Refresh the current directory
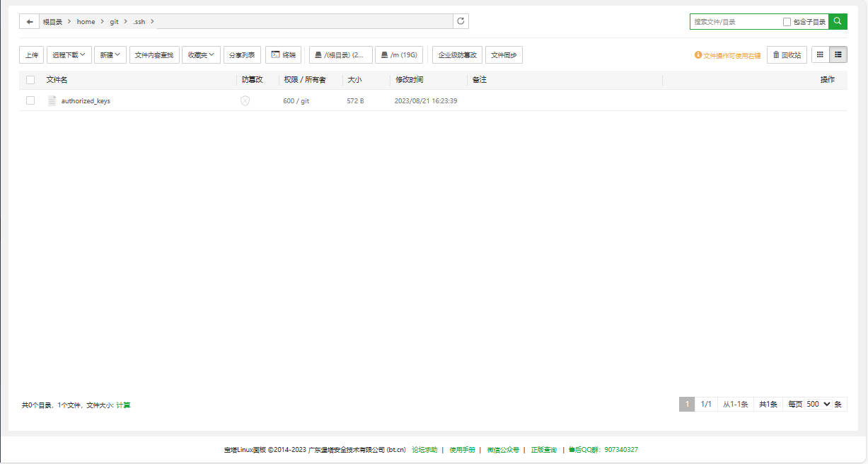 [x=461, y=21]
